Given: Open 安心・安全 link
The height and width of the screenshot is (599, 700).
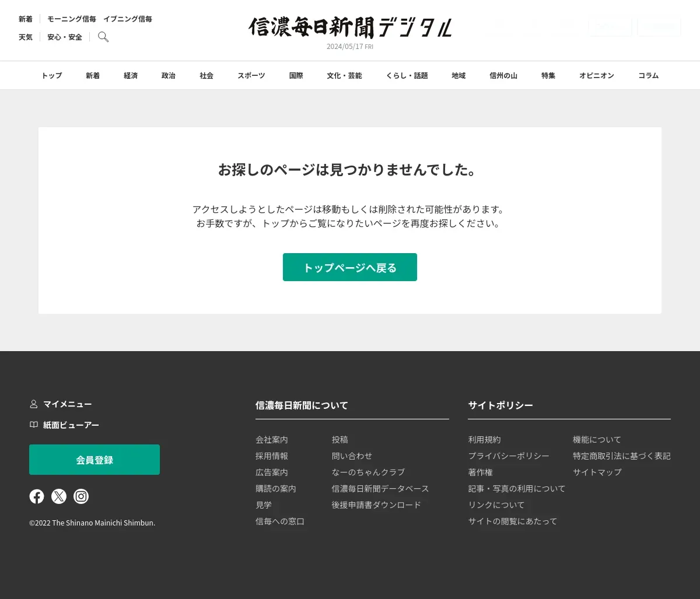Looking at the screenshot, I should pyautogui.click(x=65, y=37).
